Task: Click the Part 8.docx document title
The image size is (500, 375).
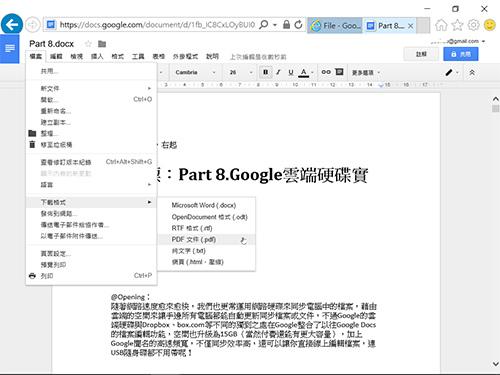Action: [51, 44]
